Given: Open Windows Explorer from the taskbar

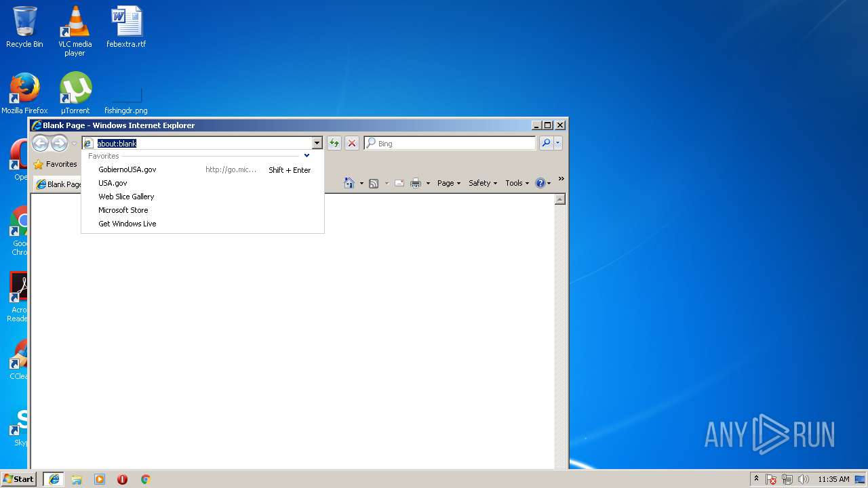Looking at the screenshot, I should [x=77, y=479].
